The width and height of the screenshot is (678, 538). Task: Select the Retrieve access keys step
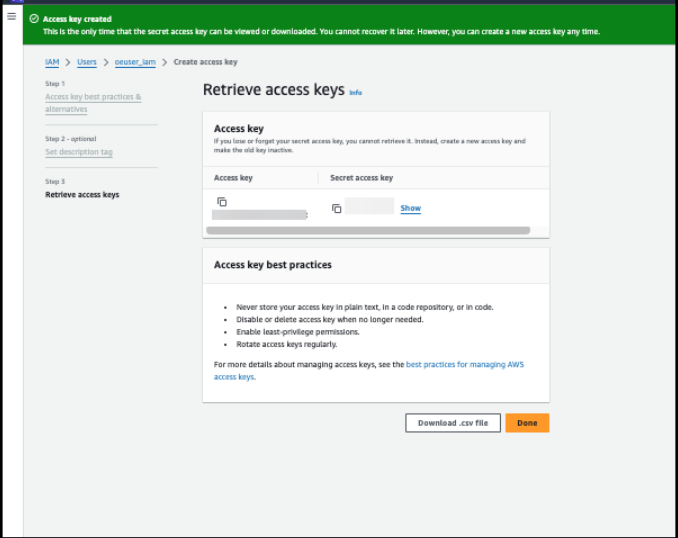point(82,194)
